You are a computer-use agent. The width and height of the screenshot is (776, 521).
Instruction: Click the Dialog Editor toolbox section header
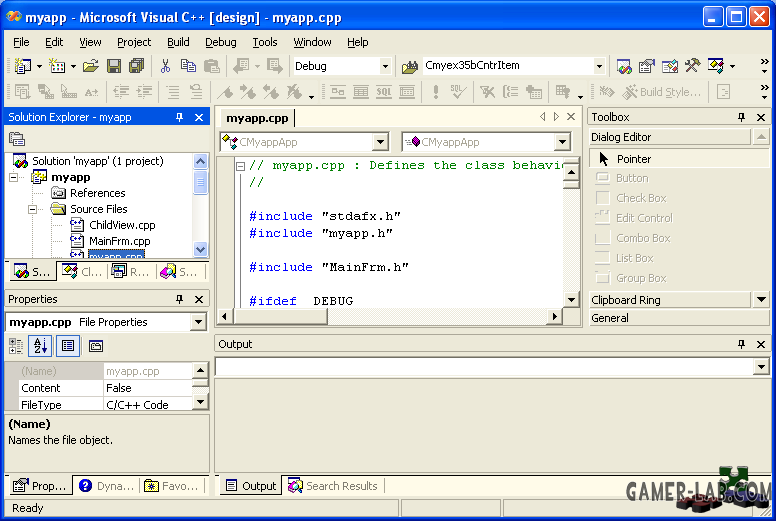coord(670,137)
